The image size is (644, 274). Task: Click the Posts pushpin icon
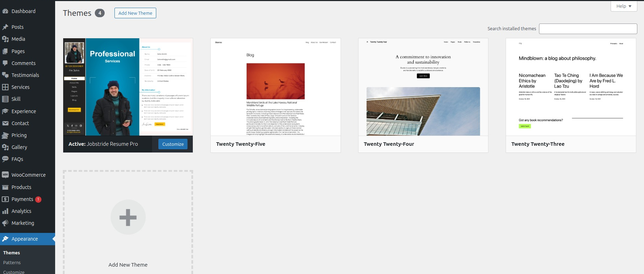pyautogui.click(x=5, y=27)
